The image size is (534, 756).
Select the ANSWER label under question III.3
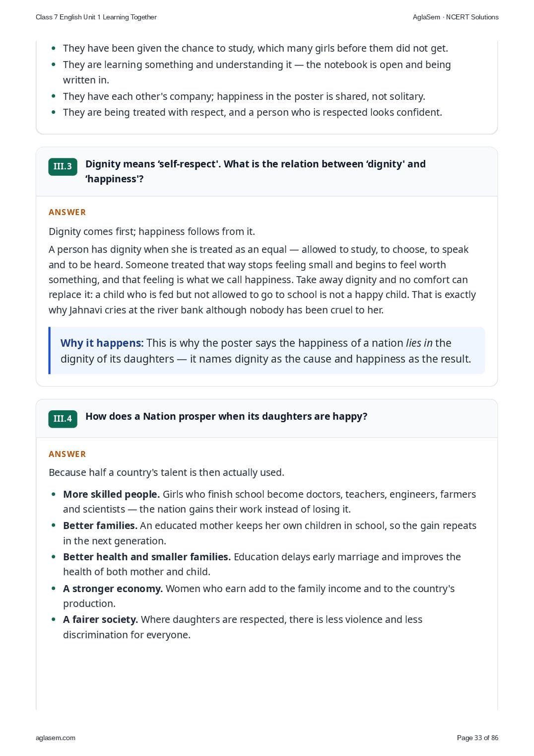(67, 212)
